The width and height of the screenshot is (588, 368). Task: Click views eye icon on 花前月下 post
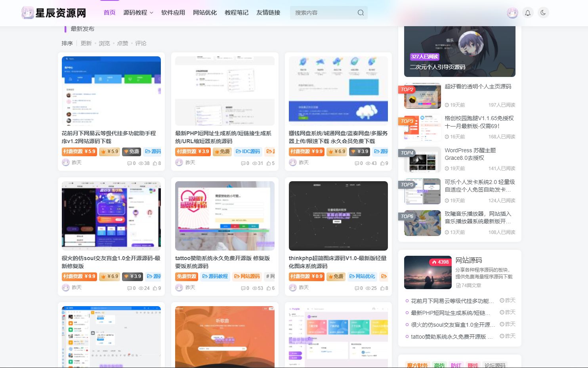[141, 163]
